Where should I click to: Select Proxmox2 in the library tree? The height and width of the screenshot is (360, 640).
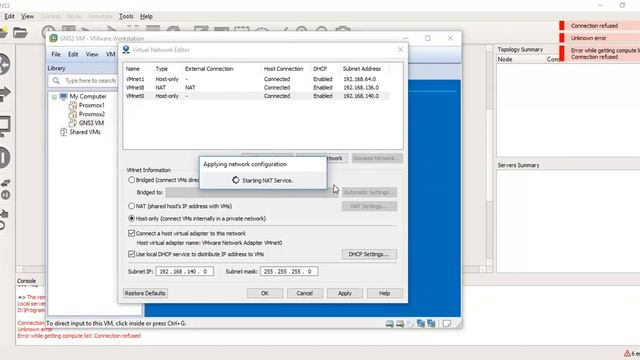tap(91, 114)
